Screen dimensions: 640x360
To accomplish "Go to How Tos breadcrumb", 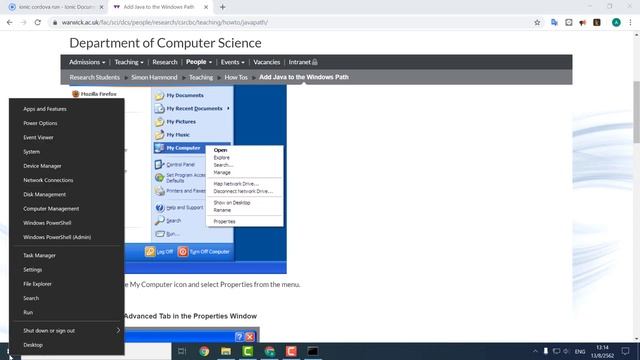I will click(x=236, y=77).
